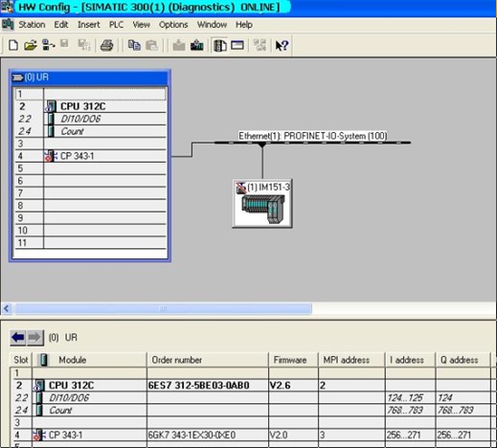
Task: Select empty slot 3 in the rack
Action: (91, 144)
